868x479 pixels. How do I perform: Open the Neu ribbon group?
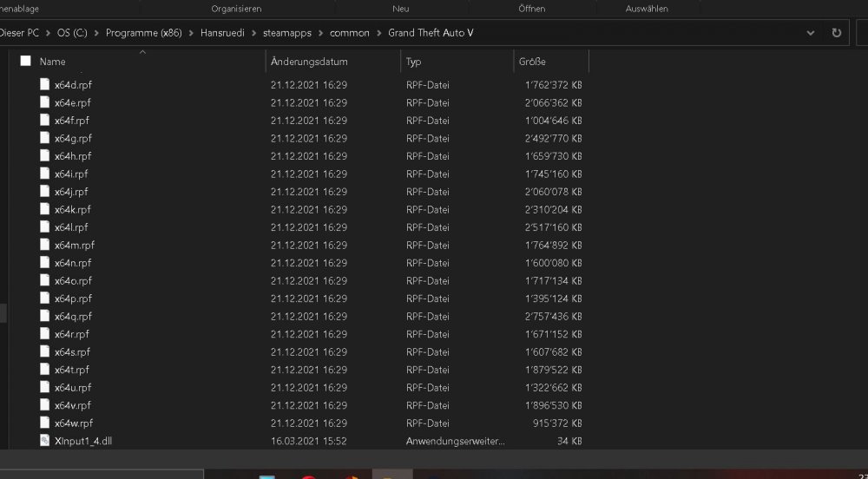(x=401, y=9)
